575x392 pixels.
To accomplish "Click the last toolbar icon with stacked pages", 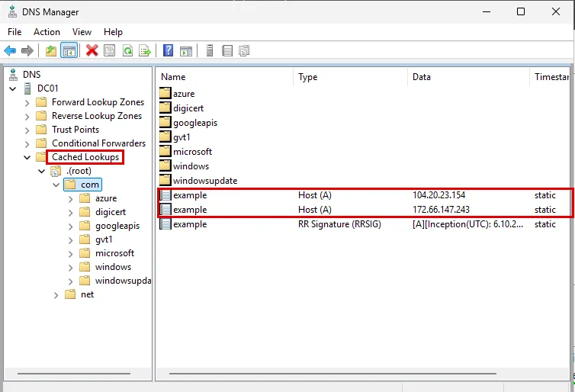I will click(244, 50).
